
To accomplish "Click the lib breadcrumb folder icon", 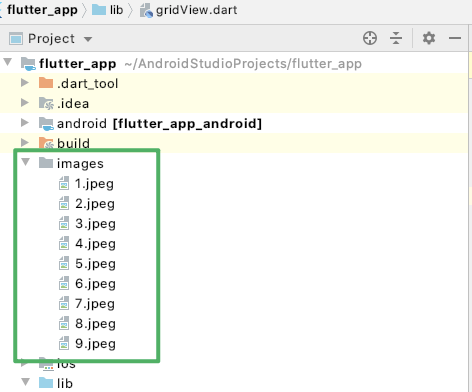I will click(x=99, y=10).
